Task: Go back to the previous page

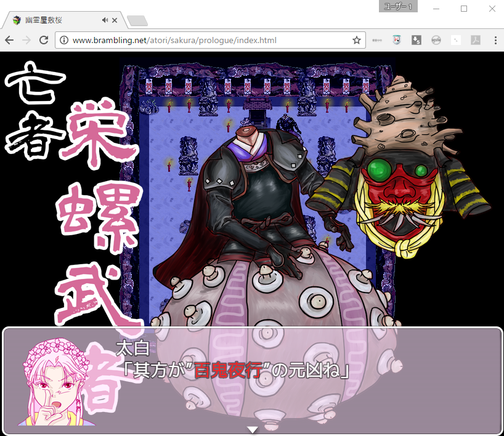Action: [9, 40]
